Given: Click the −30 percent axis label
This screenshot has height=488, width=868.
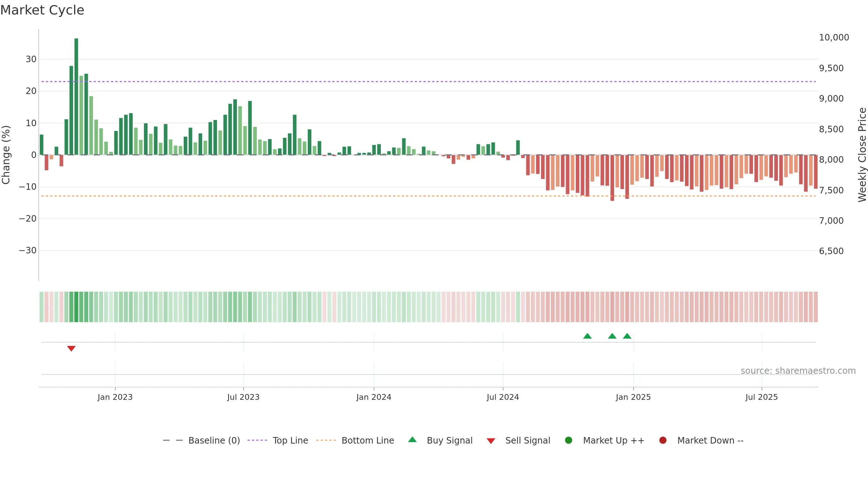Looking at the screenshot, I should (x=28, y=251).
